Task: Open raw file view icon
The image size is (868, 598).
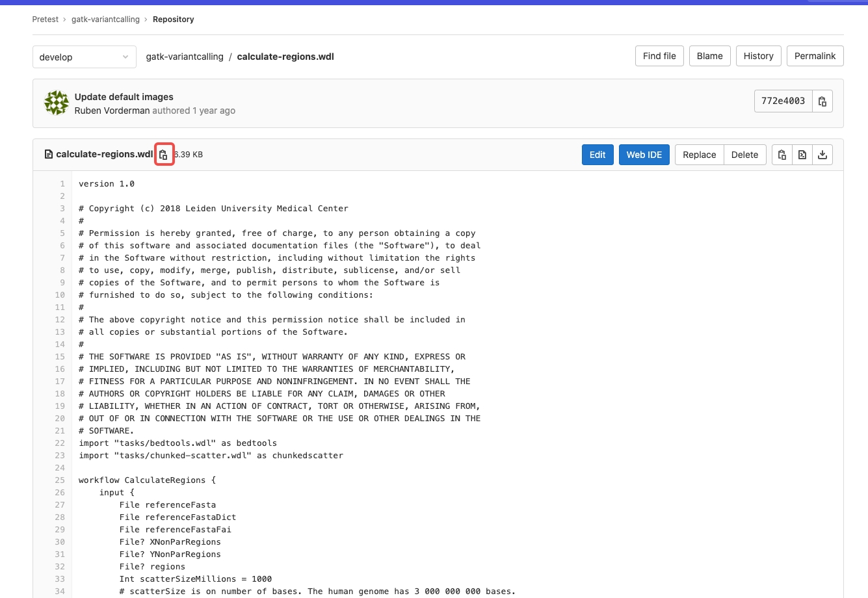Action: 802,155
